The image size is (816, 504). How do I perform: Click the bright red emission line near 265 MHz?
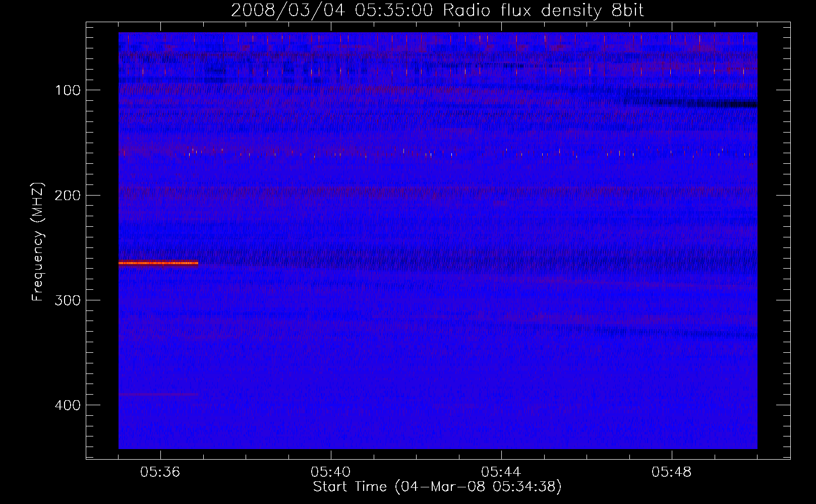pyautogui.click(x=158, y=263)
